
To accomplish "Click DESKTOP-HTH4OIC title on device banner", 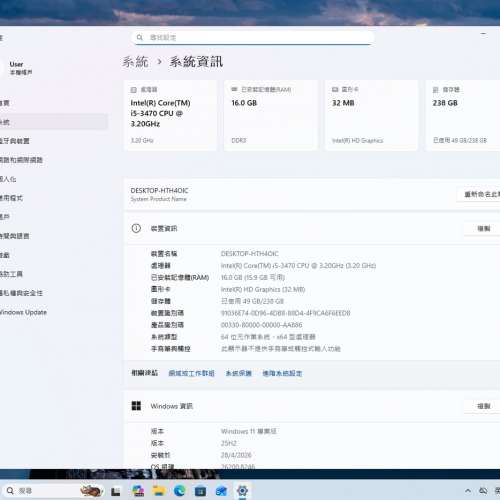I will (159, 191).
